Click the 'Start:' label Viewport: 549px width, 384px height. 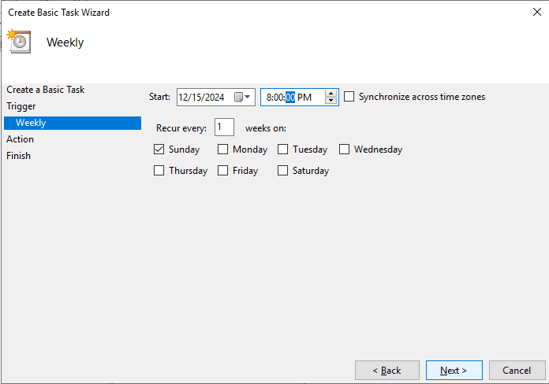[160, 97]
